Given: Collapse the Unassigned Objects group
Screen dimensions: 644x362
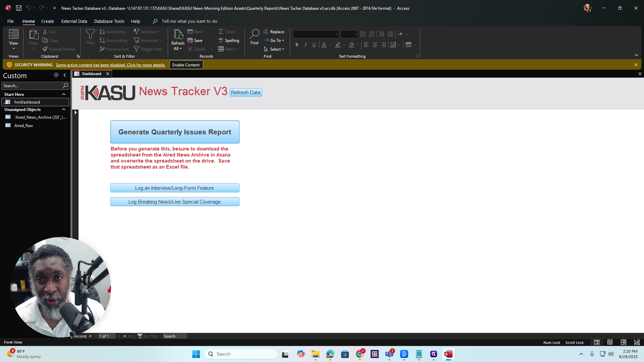Looking at the screenshot, I should pyautogui.click(x=64, y=109).
